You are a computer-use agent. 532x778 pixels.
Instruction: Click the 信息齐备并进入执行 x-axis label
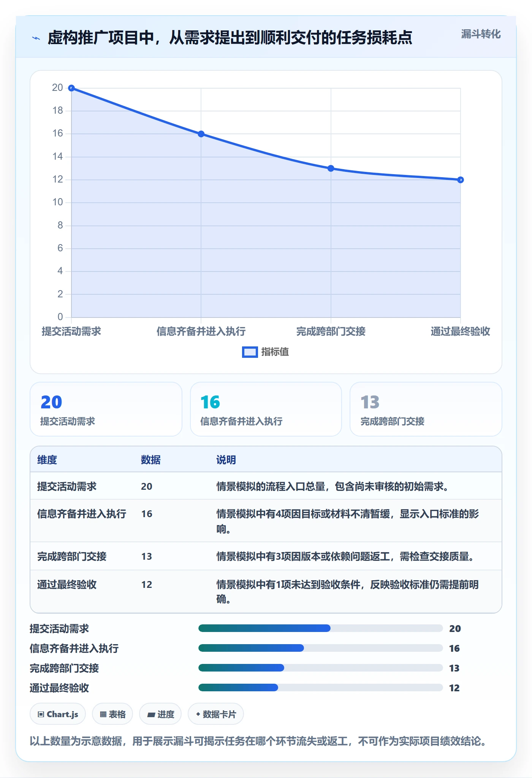click(201, 331)
